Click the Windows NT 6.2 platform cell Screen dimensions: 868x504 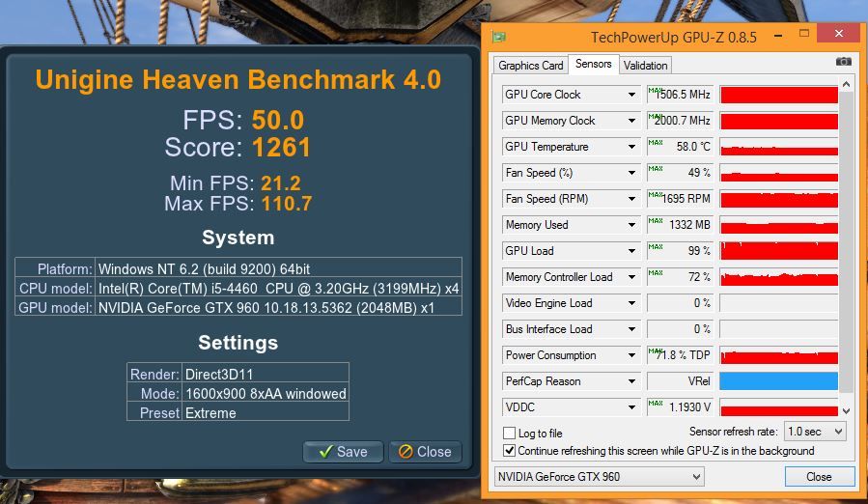(x=278, y=268)
